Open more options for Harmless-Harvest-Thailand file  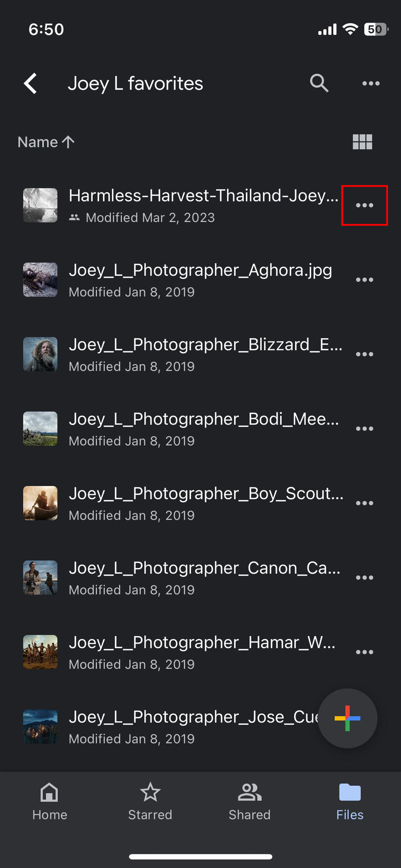coord(364,205)
